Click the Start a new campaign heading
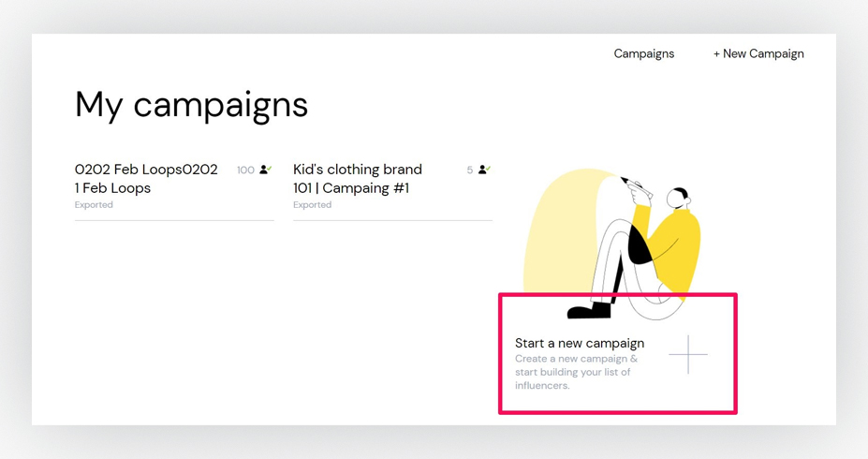Image resolution: width=868 pixels, height=459 pixels. point(580,343)
